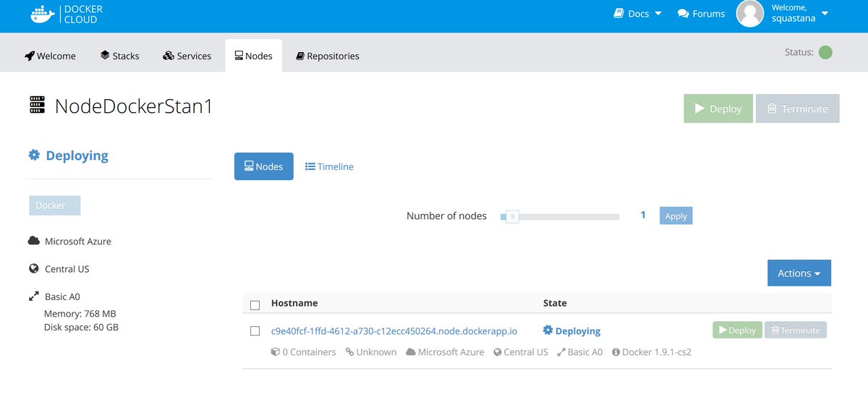Check the c9e40fcf node row checkbox
The image size is (868, 413).
tap(255, 331)
